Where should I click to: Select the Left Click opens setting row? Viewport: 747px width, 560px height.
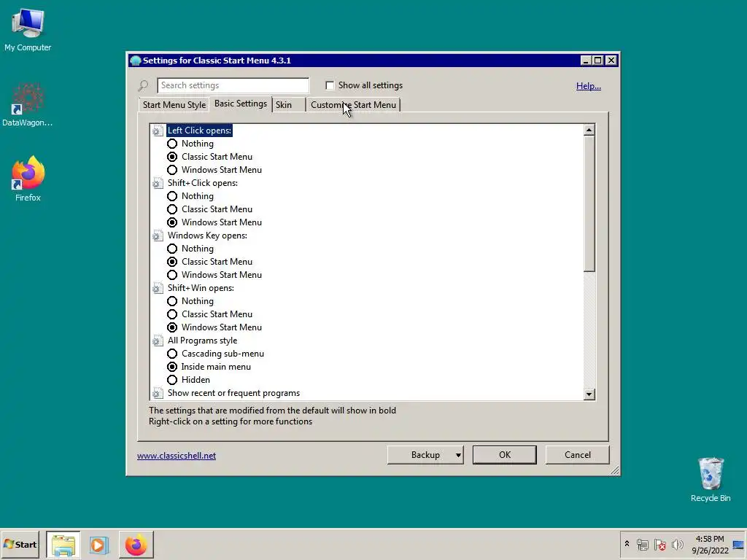tap(199, 131)
